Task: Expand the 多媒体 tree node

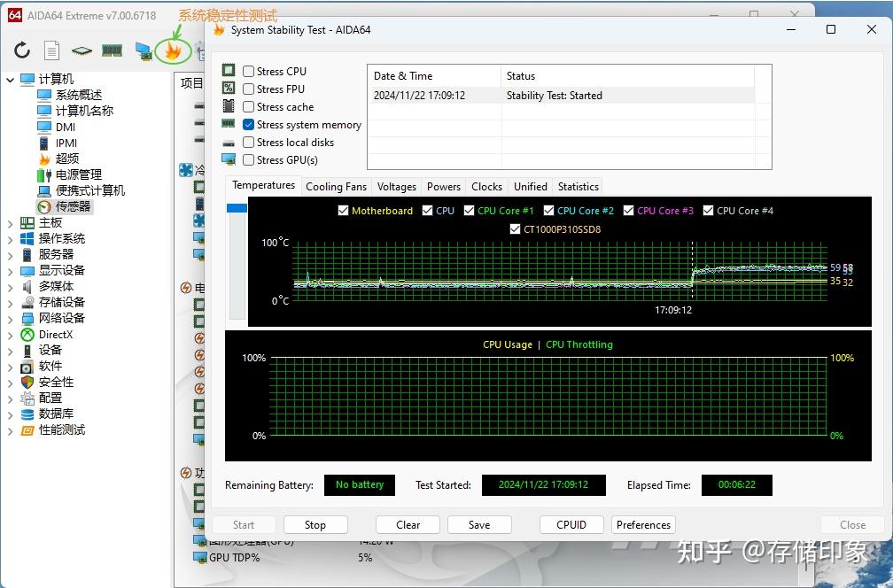Action: 11,287
